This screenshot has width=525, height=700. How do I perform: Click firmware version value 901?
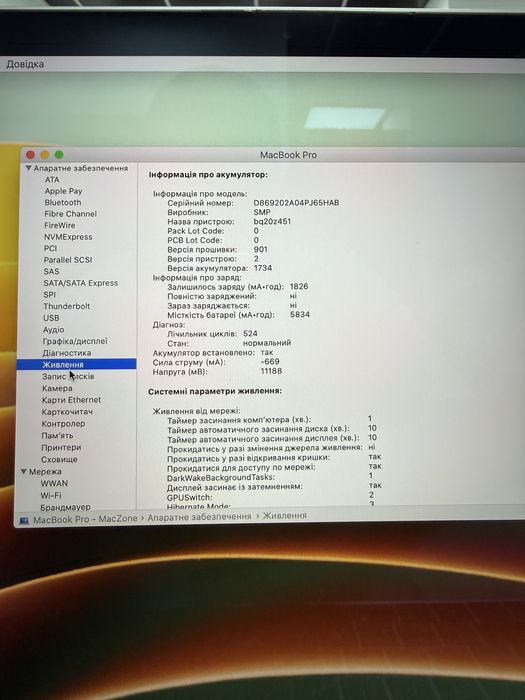261,250
